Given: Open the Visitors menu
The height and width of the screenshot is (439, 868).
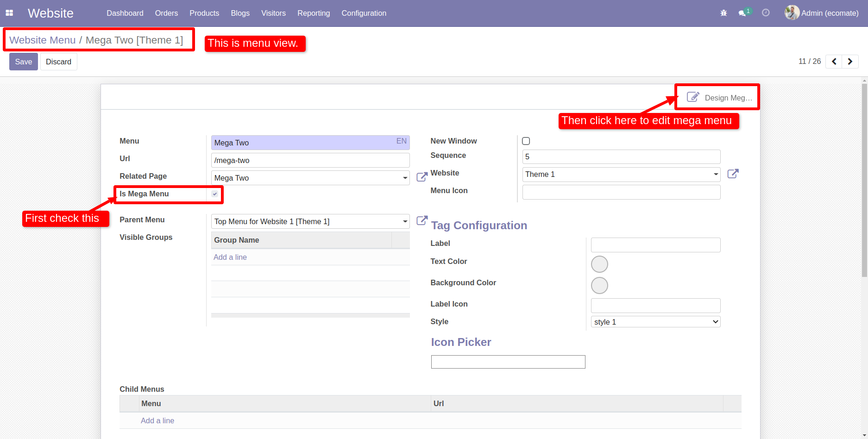Looking at the screenshot, I should click(x=273, y=13).
